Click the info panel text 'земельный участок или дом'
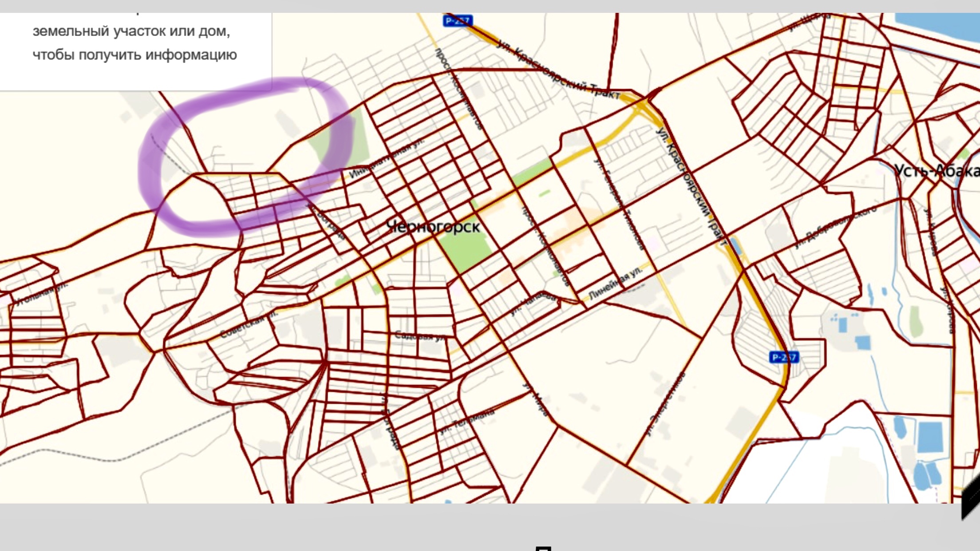Screen dimensions: 980x551 click(131, 31)
